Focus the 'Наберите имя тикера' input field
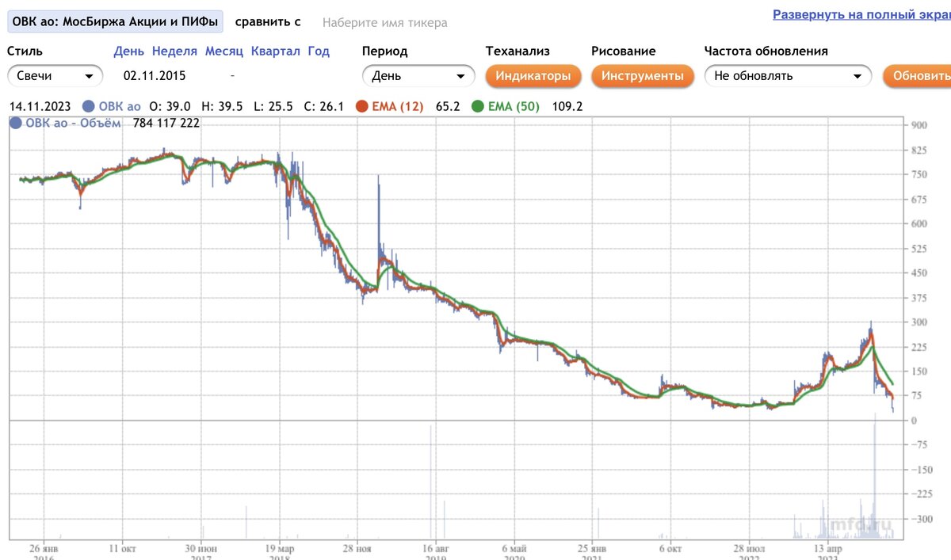The height and width of the screenshot is (560, 951). tap(385, 22)
